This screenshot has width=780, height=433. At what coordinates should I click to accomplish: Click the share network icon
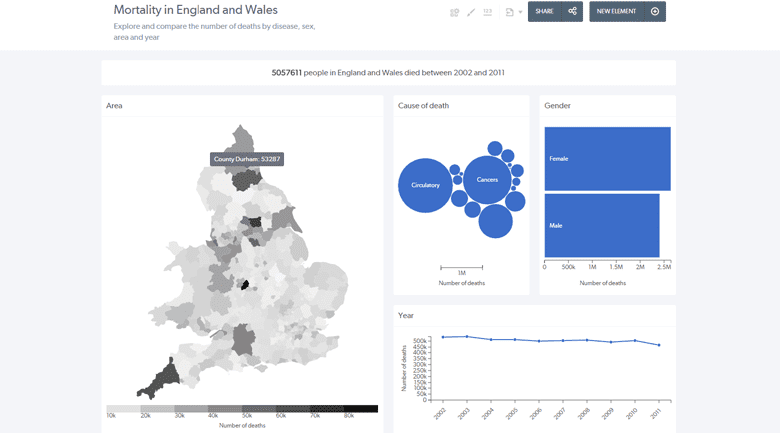(x=572, y=11)
